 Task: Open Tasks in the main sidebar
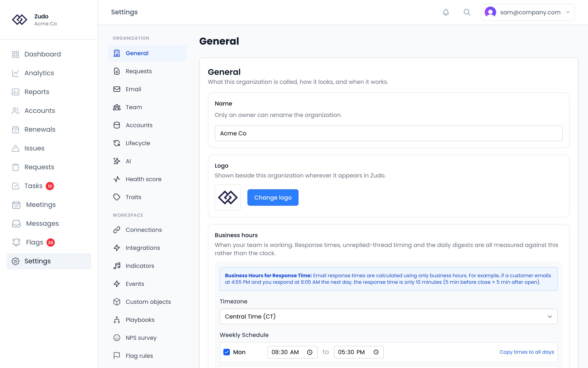[49, 186]
